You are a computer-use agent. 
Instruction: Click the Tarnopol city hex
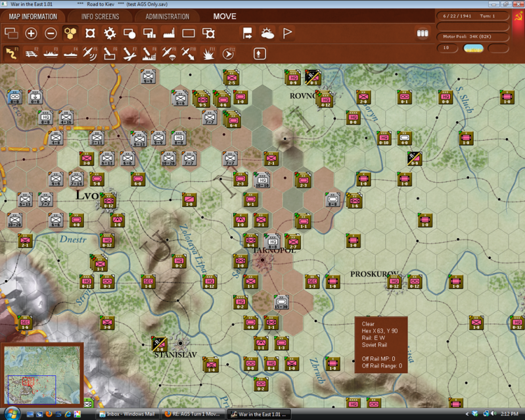tap(263, 260)
